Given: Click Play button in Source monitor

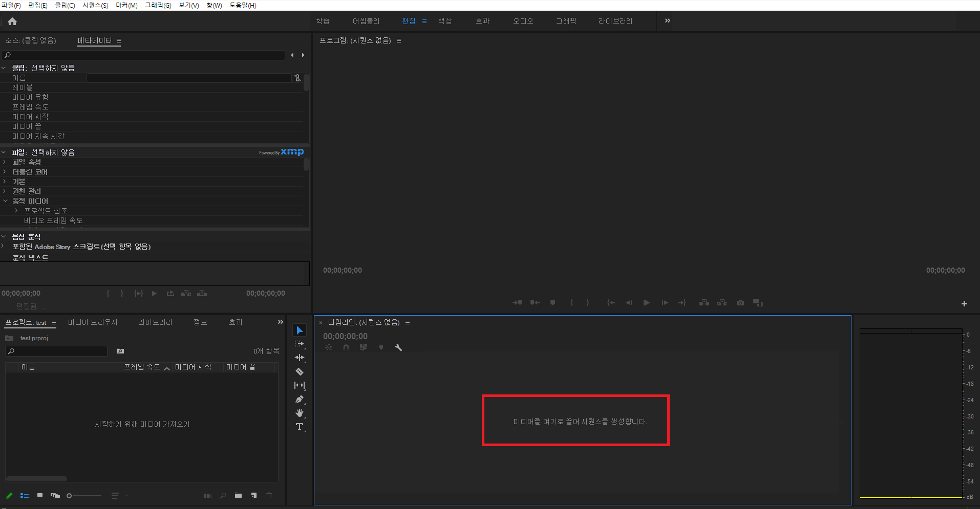Looking at the screenshot, I should [154, 293].
